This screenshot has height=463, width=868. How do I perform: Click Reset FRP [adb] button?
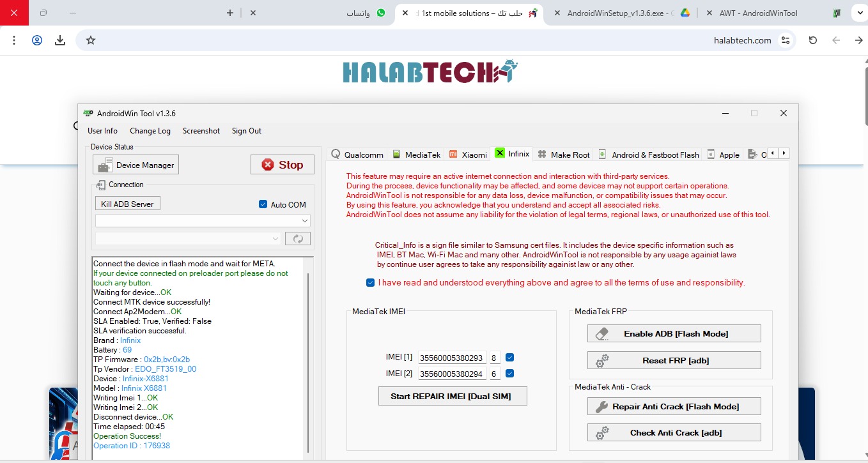[674, 360]
